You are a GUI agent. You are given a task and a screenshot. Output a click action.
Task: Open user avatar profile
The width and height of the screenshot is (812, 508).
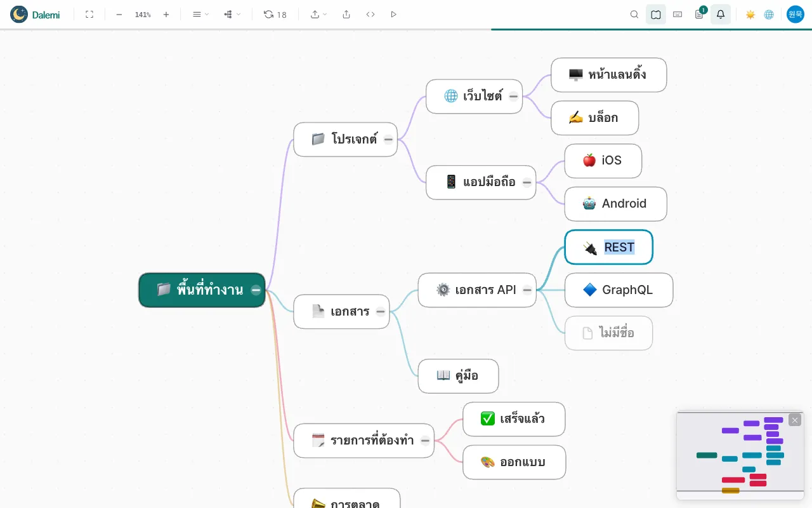796,14
